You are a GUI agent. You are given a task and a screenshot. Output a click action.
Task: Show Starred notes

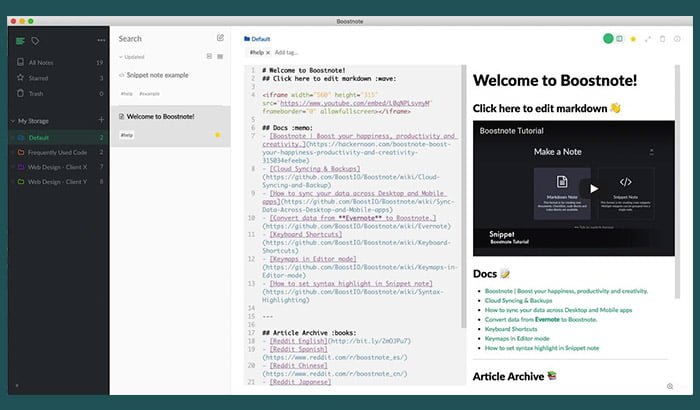[58, 78]
